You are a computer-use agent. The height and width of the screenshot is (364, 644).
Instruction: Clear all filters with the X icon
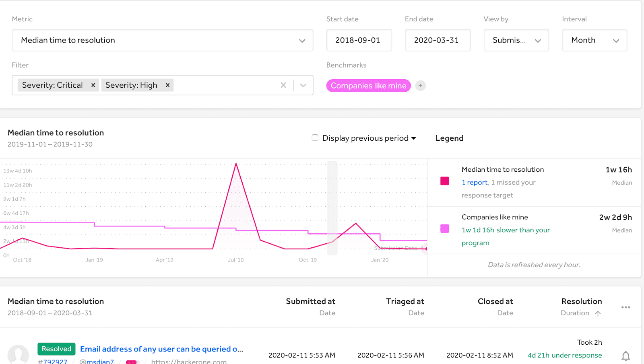click(x=283, y=85)
